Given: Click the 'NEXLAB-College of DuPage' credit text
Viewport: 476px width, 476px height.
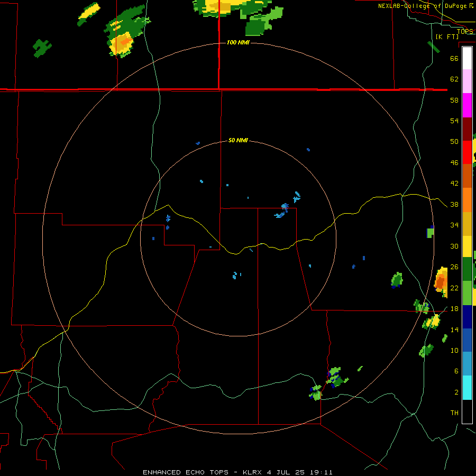Looking at the screenshot, I should pyautogui.click(x=423, y=6).
